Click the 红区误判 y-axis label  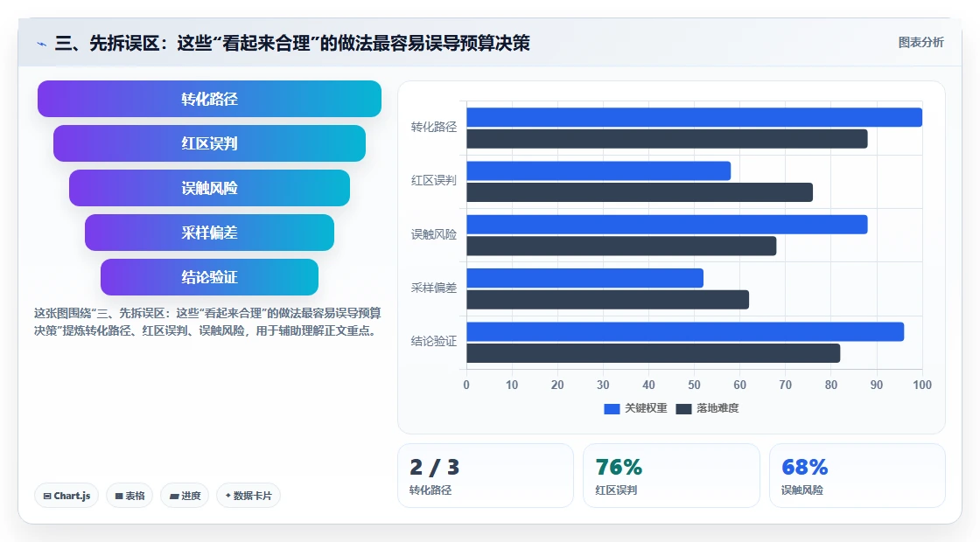(434, 180)
